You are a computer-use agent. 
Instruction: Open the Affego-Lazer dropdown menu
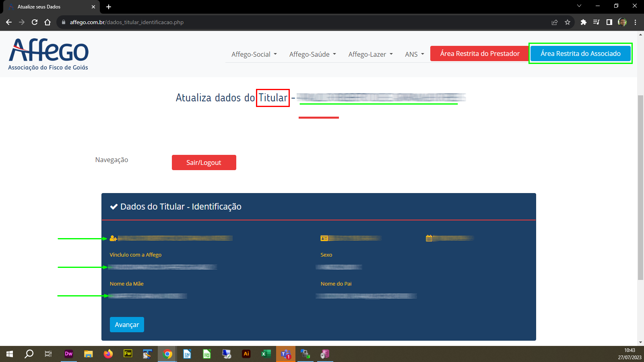click(370, 54)
